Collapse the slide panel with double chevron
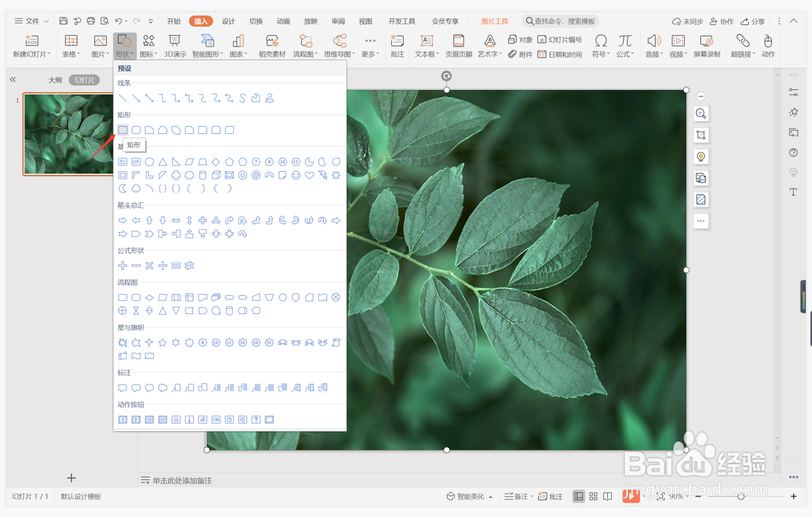The height and width of the screenshot is (517, 812). (13, 79)
